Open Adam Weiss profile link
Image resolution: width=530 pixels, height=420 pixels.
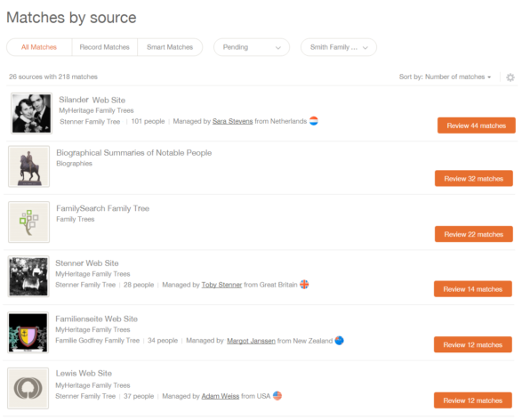point(221,396)
